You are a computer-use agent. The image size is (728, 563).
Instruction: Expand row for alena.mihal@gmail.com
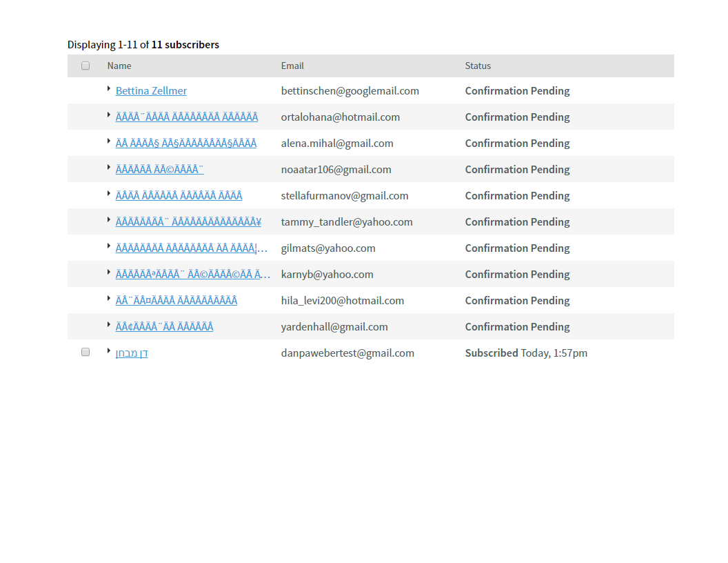[x=109, y=141]
